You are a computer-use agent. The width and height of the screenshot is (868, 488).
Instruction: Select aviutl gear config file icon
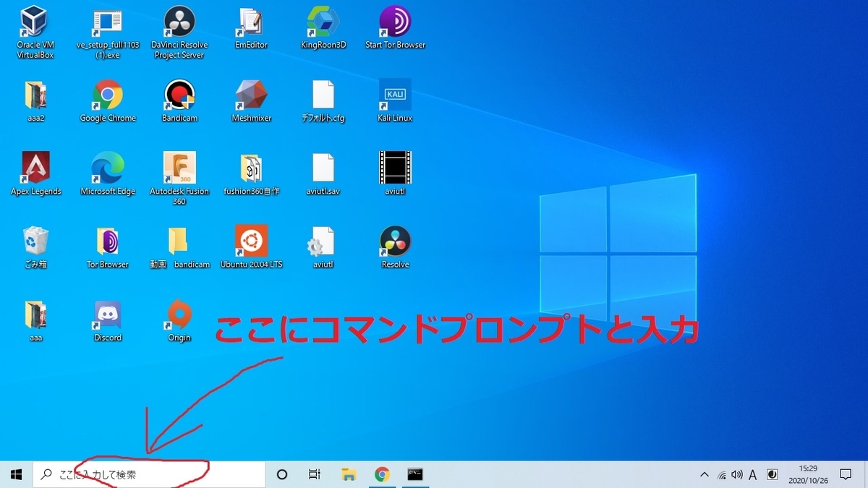point(323,248)
